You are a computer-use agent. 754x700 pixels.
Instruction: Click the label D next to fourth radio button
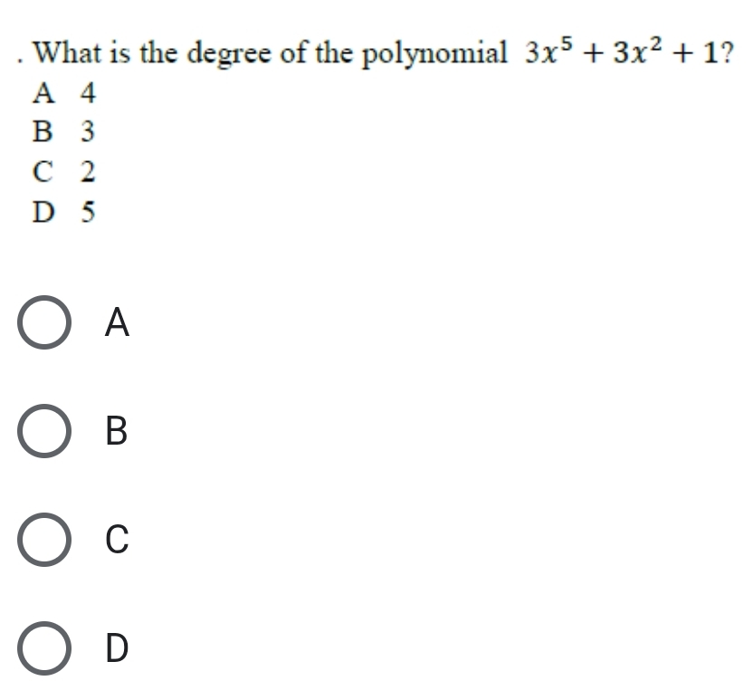click(x=116, y=648)
